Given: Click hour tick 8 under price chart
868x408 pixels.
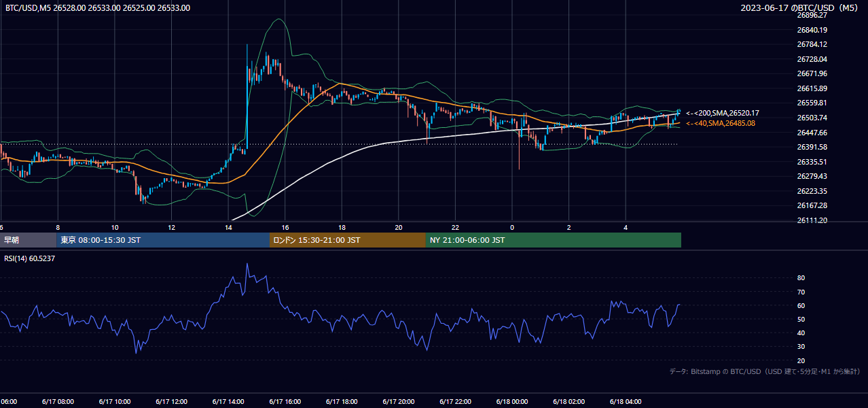Looking at the screenshot, I should [x=58, y=227].
